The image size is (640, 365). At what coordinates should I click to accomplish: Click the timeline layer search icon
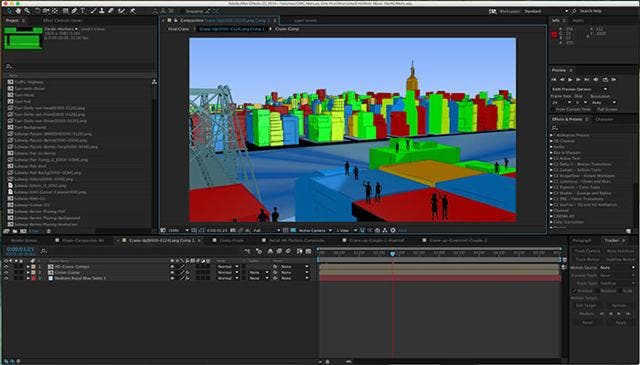point(44,251)
